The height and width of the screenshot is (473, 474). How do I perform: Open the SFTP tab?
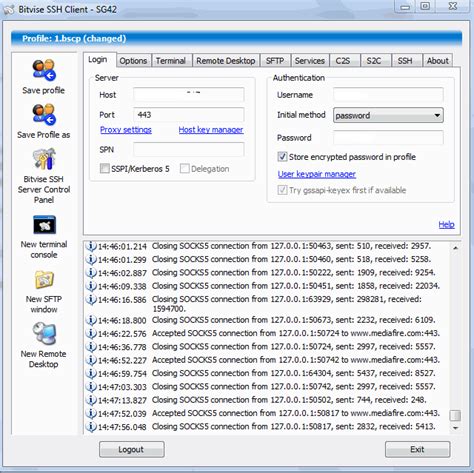pyautogui.click(x=275, y=61)
